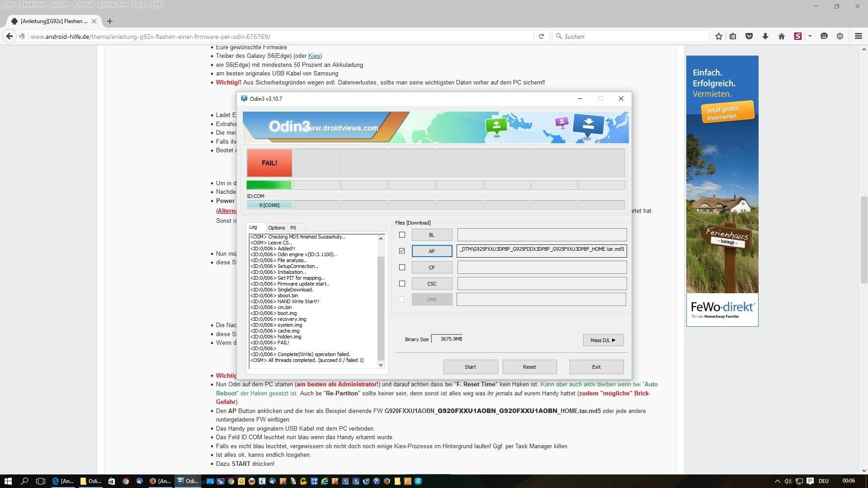This screenshot has height=488, width=868.
Task: Click the red FAIL! status box
Action: (x=269, y=163)
